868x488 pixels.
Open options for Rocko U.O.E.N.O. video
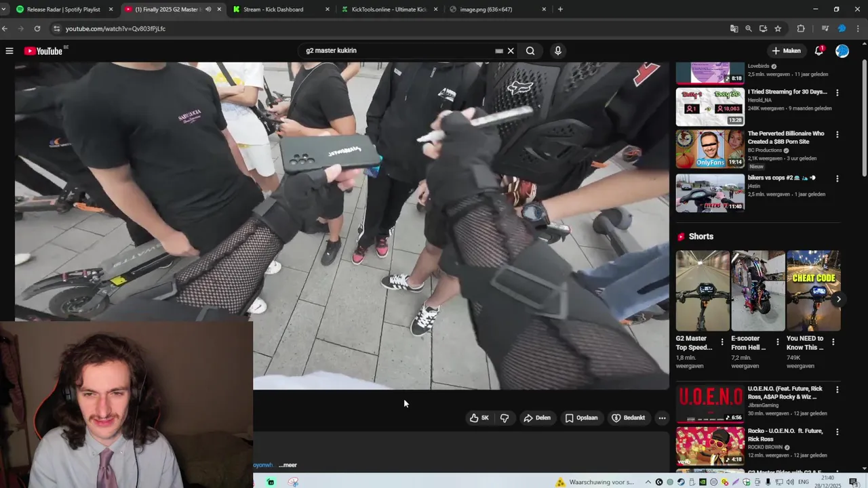click(x=837, y=432)
